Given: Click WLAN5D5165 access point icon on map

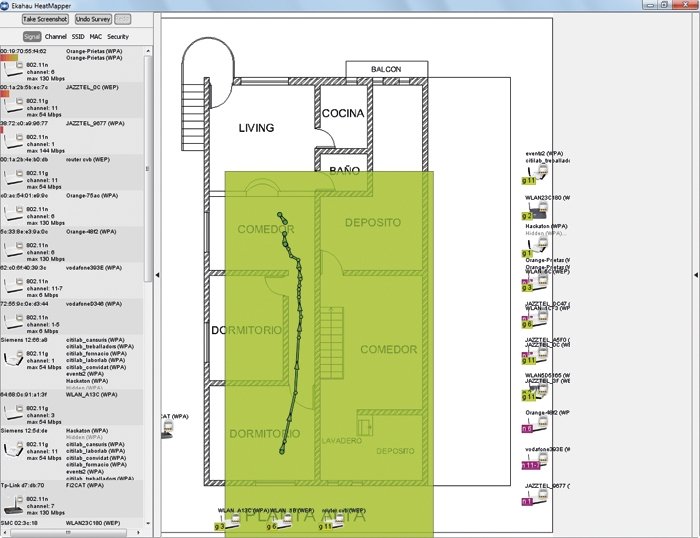Looking at the screenshot, I should point(536,392).
